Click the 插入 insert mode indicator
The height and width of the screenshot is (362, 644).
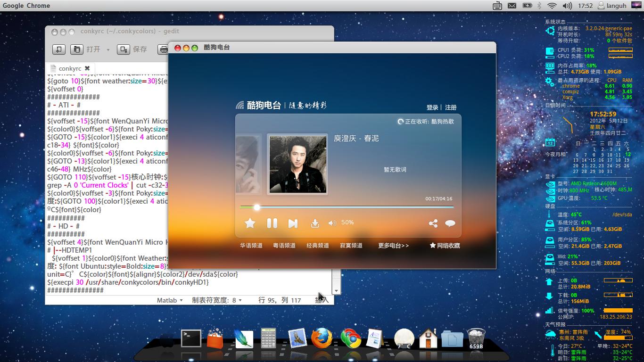click(322, 300)
